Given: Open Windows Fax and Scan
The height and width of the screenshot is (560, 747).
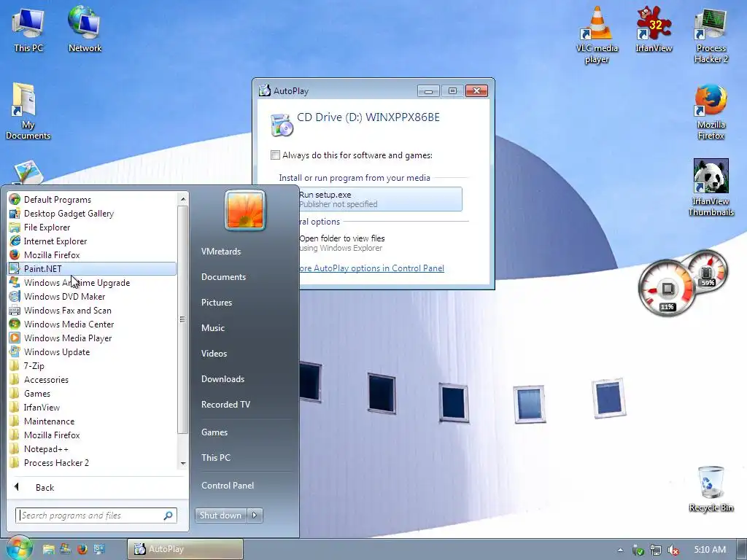Looking at the screenshot, I should click(x=93, y=310).
